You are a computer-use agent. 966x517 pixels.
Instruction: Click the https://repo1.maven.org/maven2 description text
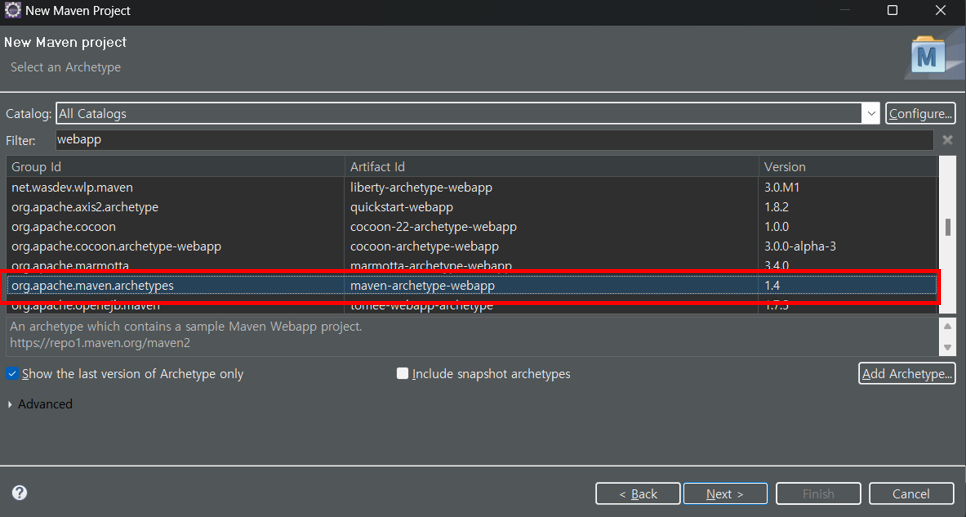click(100, 343)
